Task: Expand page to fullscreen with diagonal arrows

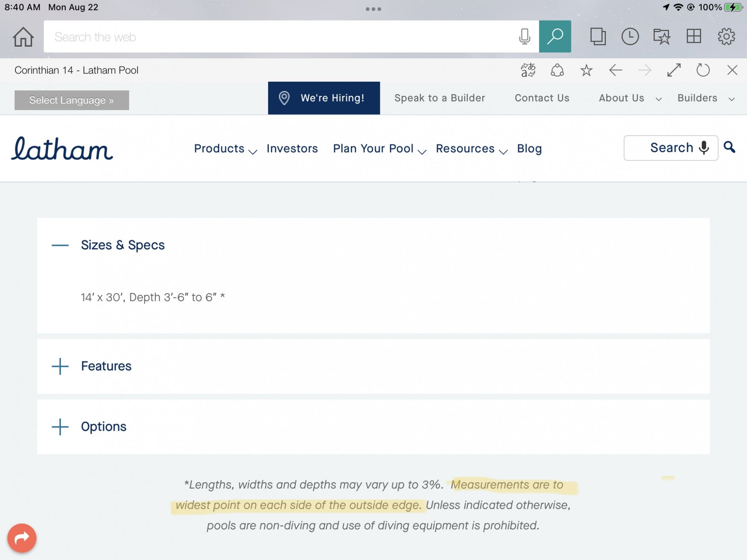Action: pyautogui.click(x=674, y=70)
